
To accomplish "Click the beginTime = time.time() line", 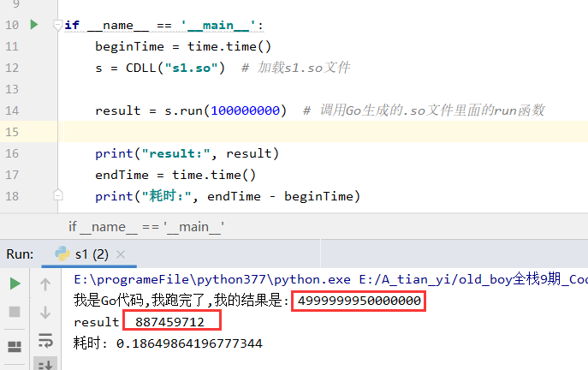I will 182,46.
